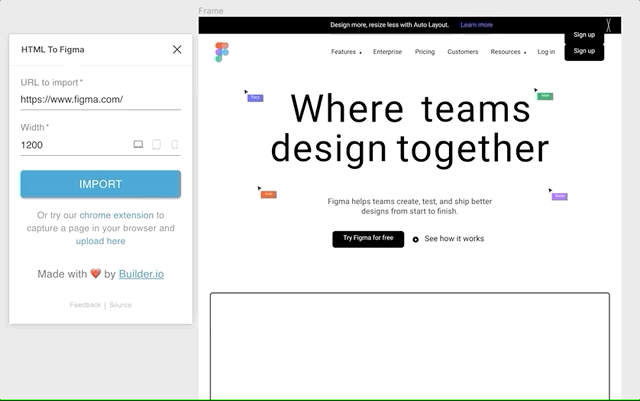Select the 'Where teams design together' headline
This screenshot has width=640, height=401.
[x=410, y=129]
